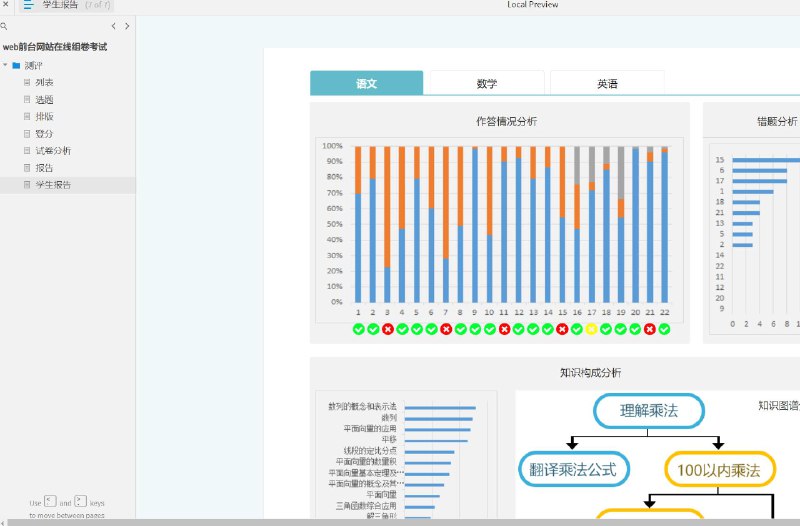The height and width of the screenshot is (526, 800).
Task: Click the 错题分析 panel title
Action: pyautogui.click(x=777, y=121)
